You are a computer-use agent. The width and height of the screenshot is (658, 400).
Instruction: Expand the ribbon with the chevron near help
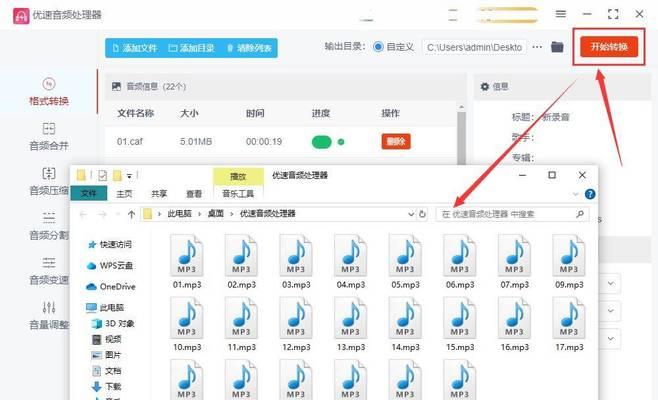coord(575,194)
